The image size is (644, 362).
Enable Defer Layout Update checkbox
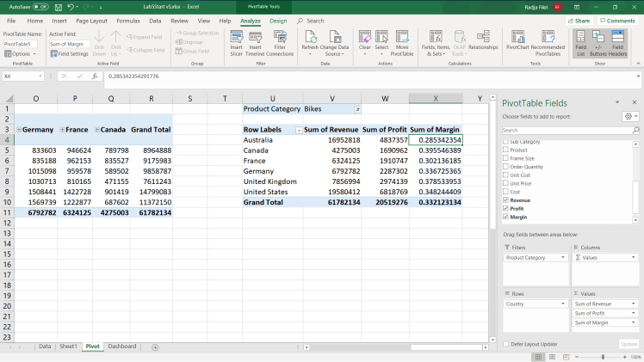pyautogui.click(x=506, y=344)
